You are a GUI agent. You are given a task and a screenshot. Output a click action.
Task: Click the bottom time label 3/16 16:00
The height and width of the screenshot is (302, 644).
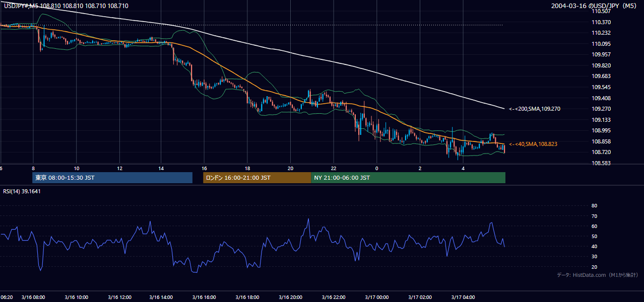pyautogui.click(x=205, y=297)
